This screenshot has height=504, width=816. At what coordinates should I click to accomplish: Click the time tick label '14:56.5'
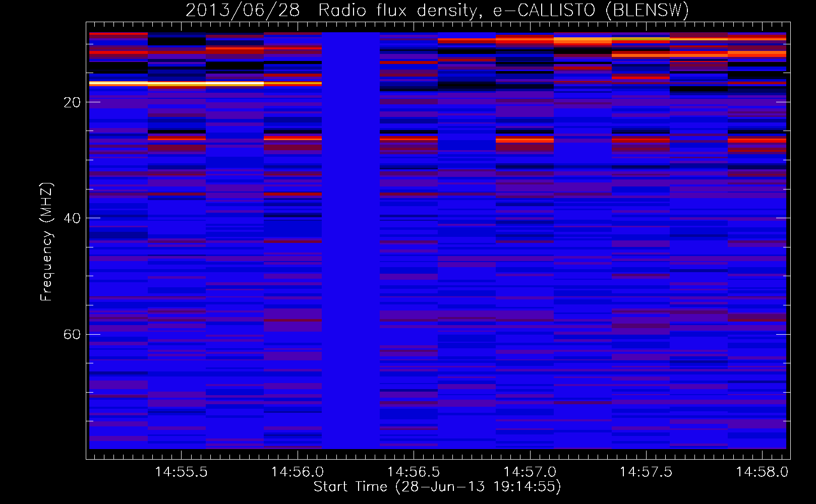tap(414, 472)
